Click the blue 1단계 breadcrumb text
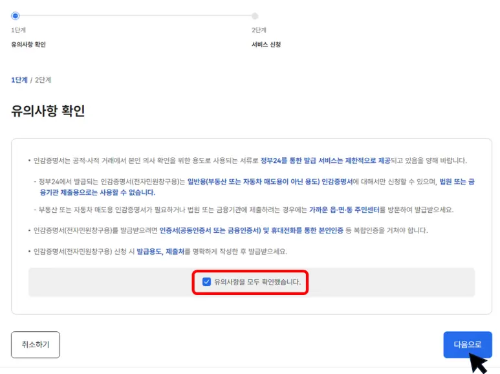500x374 pixels. (x=19, y=80)
